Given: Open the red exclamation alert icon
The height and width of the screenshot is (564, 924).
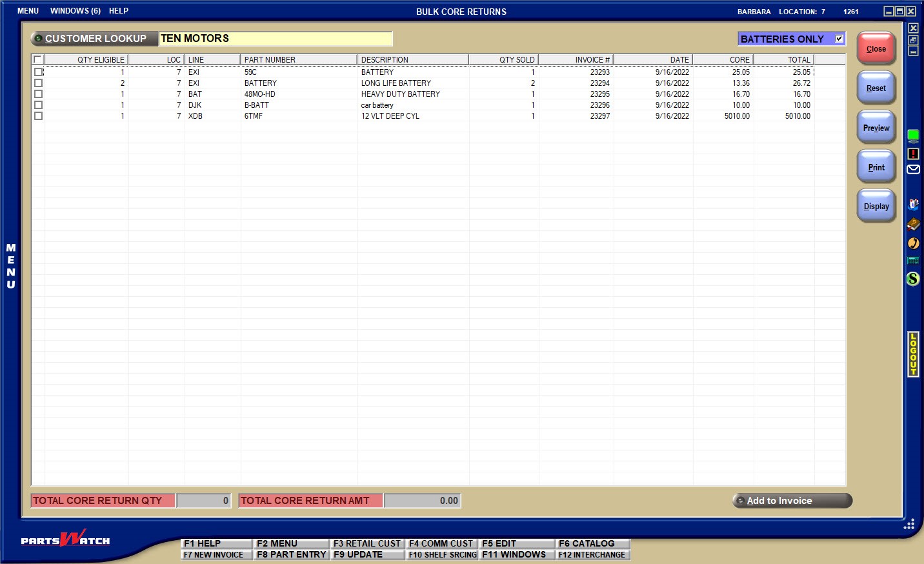Looking at the screenshot, I should (913, 154).
